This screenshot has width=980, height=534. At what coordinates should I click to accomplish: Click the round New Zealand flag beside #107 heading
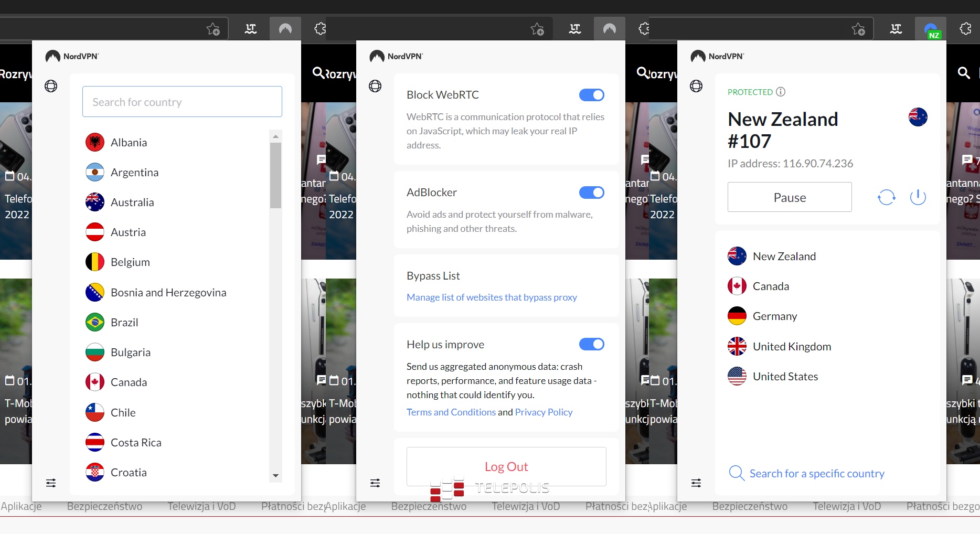918,117
